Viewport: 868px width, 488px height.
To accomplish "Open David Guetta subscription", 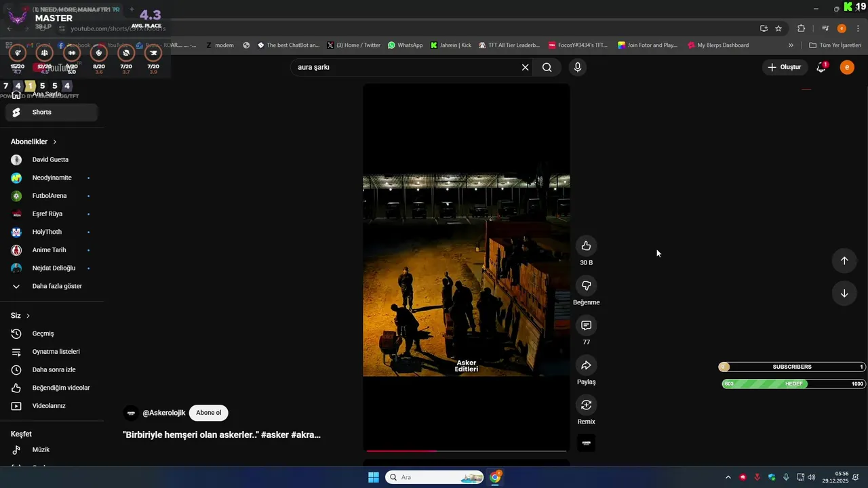I will (52, 160).
